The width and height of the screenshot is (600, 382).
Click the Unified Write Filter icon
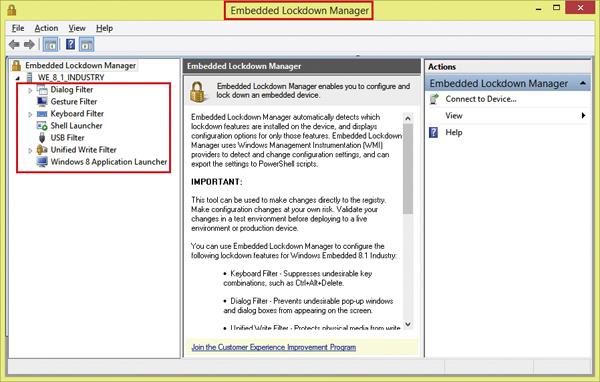pos(42,150)
